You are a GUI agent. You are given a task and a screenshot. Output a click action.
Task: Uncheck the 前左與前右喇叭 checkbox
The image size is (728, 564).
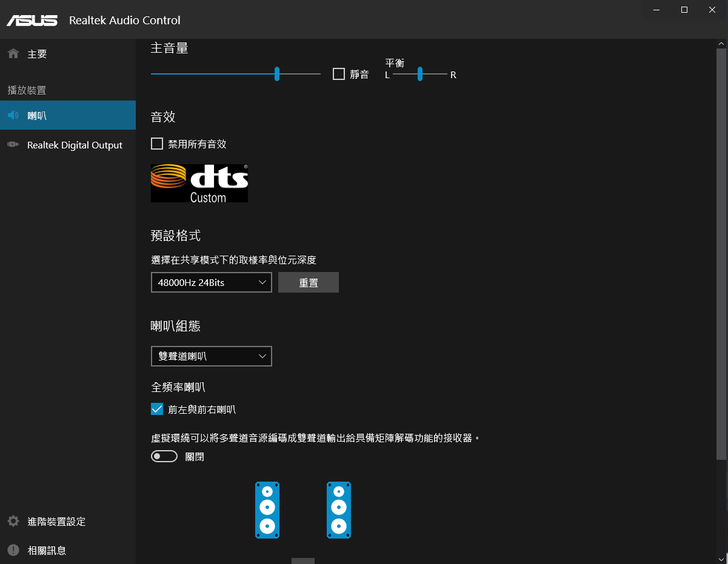156,409
